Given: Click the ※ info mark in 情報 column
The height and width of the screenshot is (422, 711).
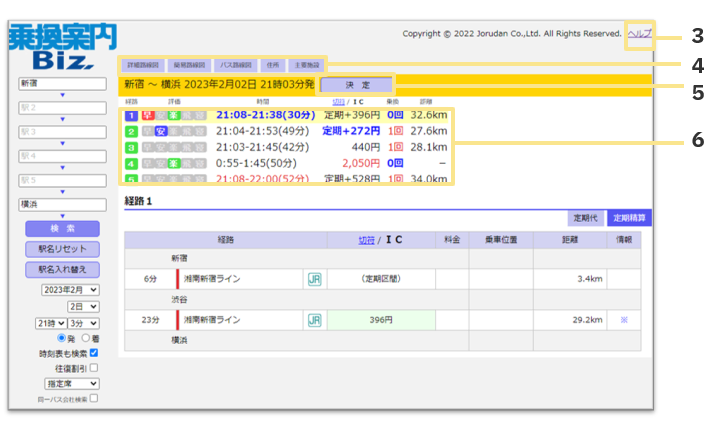Looking at the screenshot, I should [622, 320].
